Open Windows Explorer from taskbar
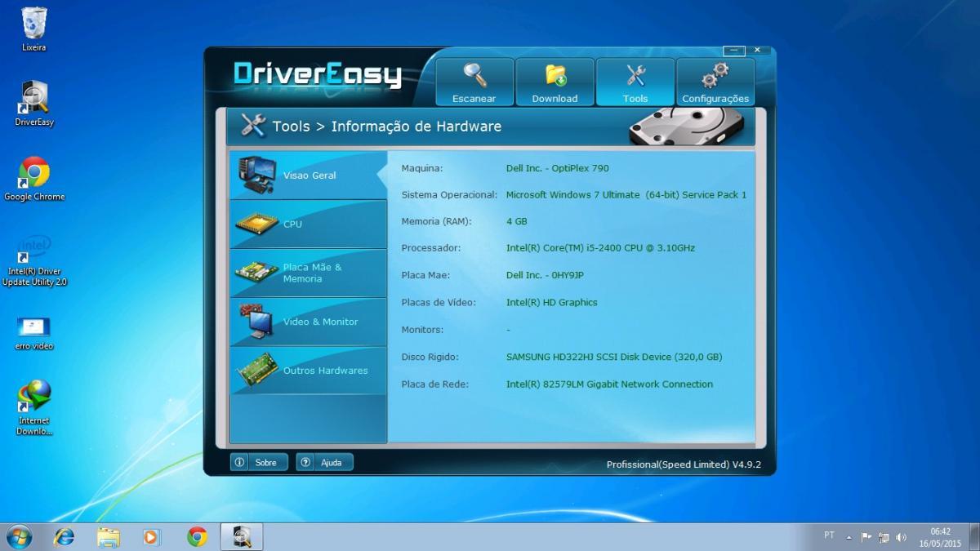The image size is (980, 551). tap(109, 536)
